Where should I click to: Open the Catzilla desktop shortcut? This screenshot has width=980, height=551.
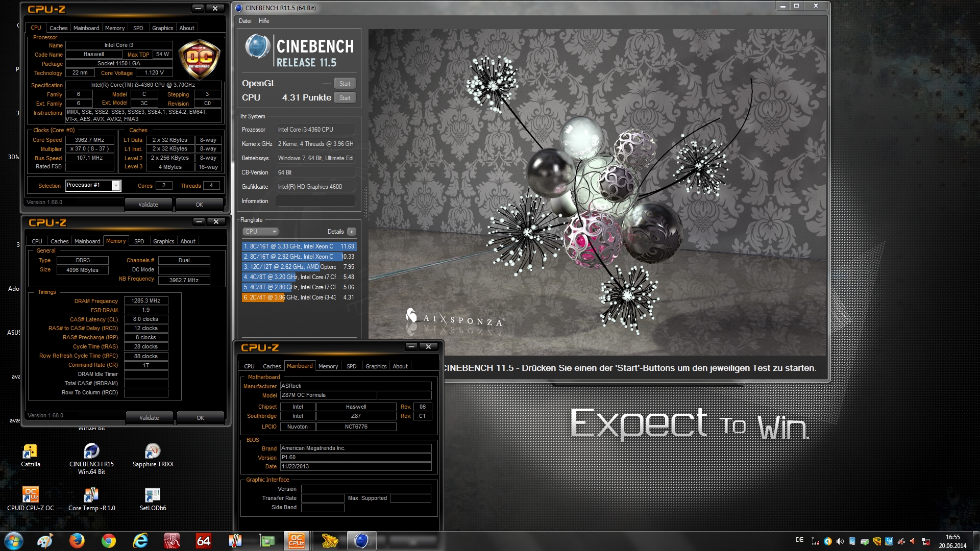tap(30, 455)
